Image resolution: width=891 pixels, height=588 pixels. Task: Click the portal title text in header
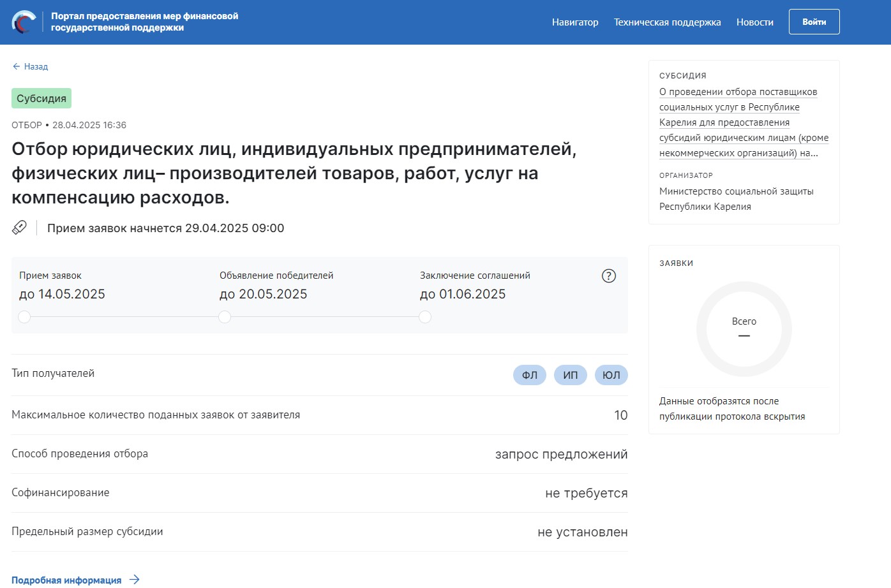[144, 22]
